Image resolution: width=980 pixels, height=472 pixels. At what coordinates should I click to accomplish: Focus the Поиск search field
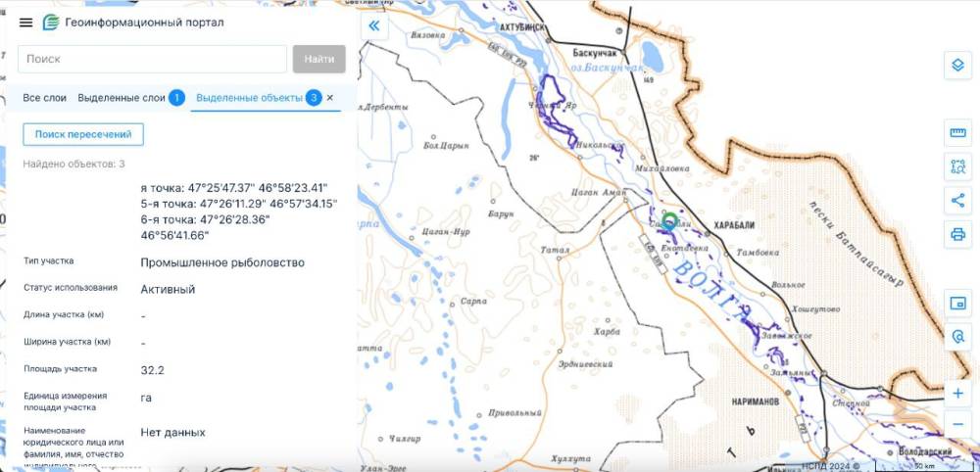[152, 59]
